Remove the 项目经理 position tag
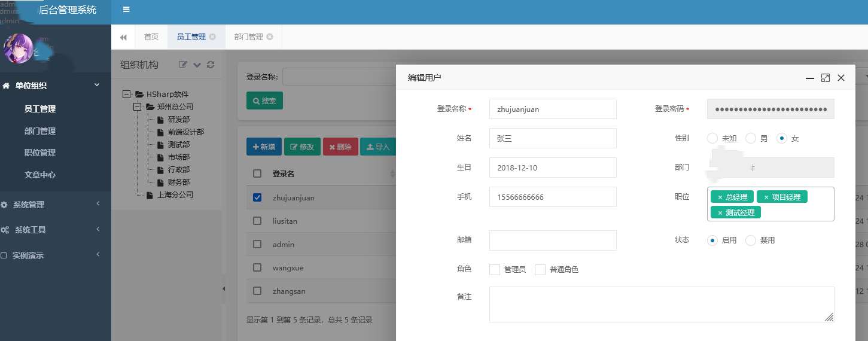Viewport: 868px width, 341px height. pyautogui.click(x=766, y=197)
